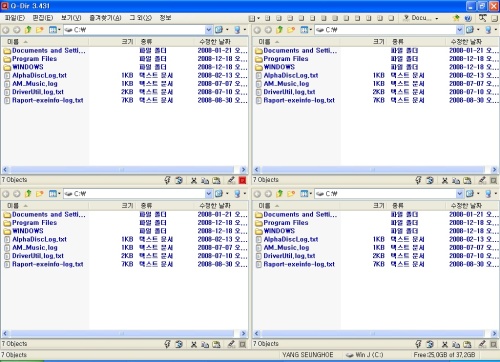Screen dimensions: 500x362
Task: Expand address bar dropdown in top-left pane
Action: pyautogui.click(x=209, y=30)
